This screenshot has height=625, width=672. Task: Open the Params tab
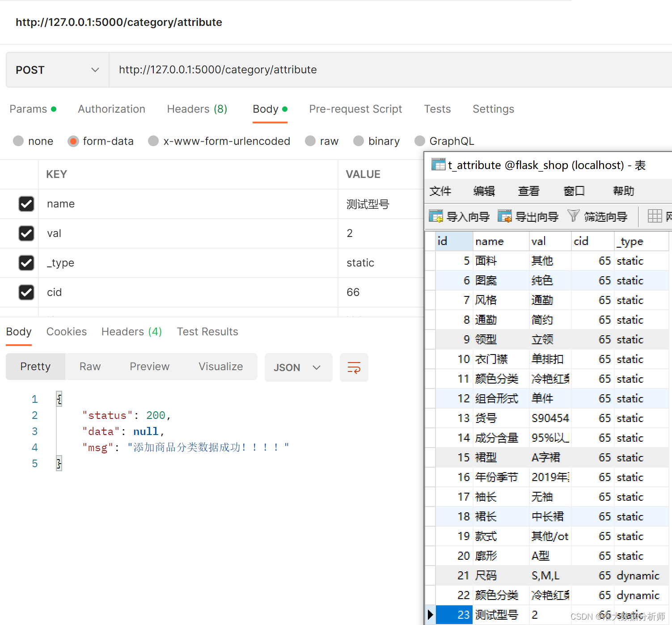click(x=33, y=109)
